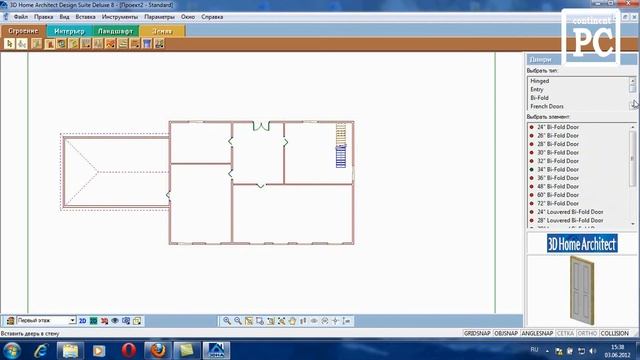The image size is (640, 360).
Task: Open Firefox from the taskbar
Action: pyautogui.click(x=158, y=351)
